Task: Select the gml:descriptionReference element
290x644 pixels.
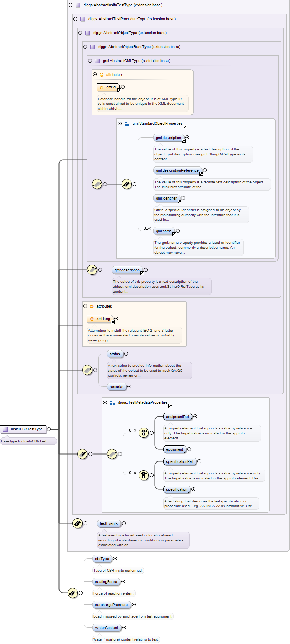Action: point(177,170)
